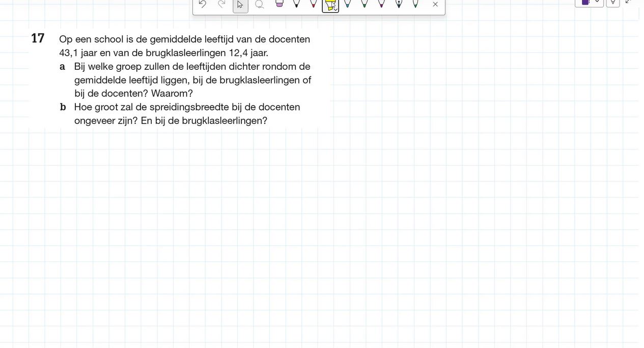Image resolution: width=644 pixels, height=348 pixels.
Task: Click question label 'b'
Action: click(x=63, y=107)
